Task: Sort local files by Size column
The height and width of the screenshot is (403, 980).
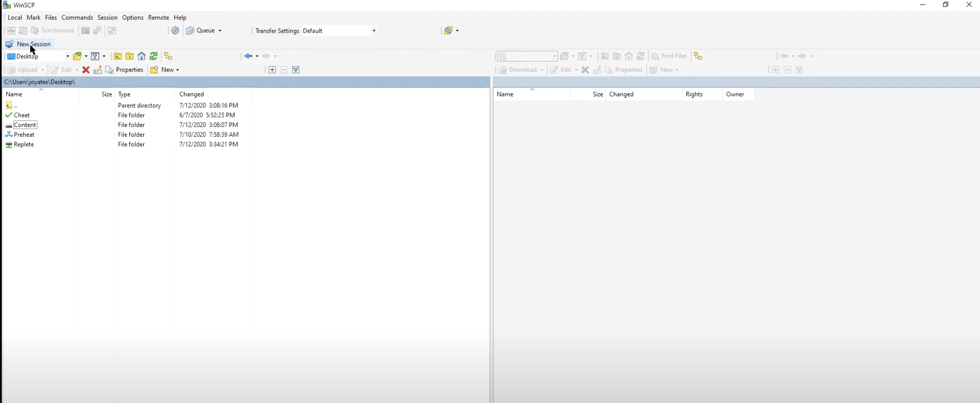Action: coord(97,94)
